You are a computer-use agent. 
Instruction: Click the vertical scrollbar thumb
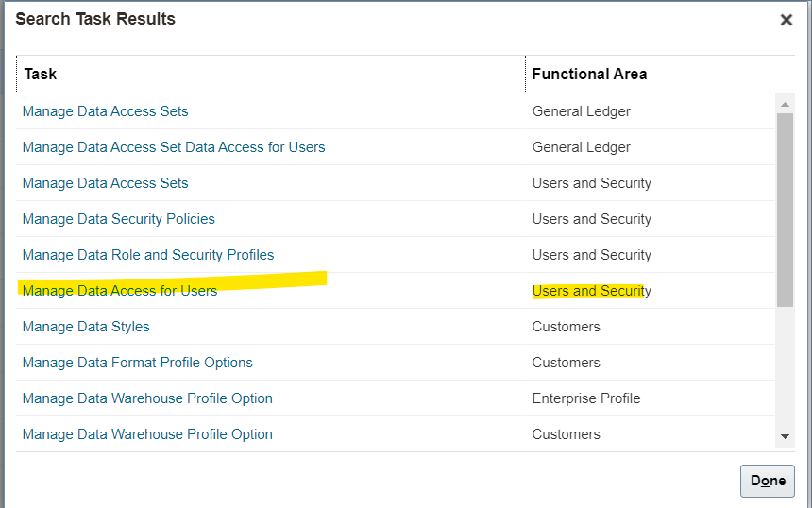pyautogui.click(x=785, y=210)
